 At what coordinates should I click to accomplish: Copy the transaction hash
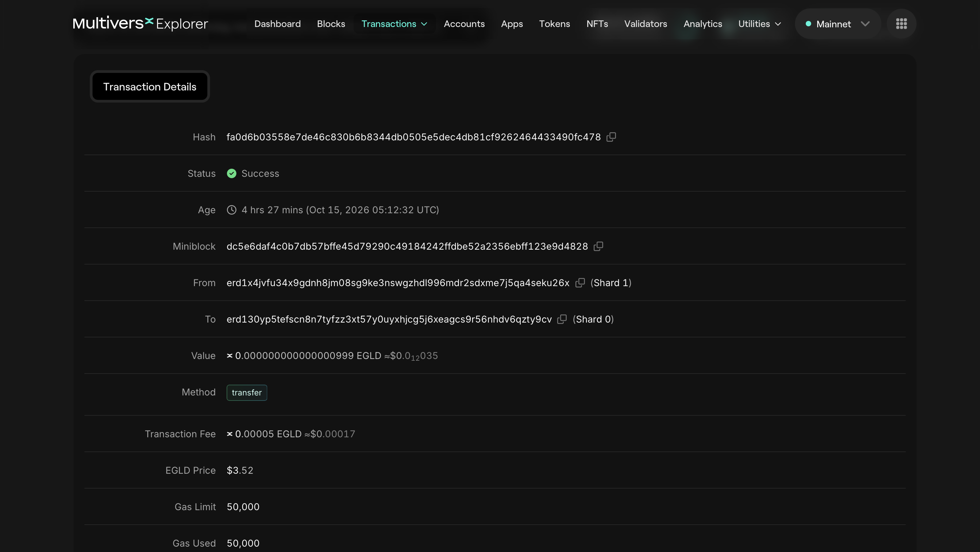(611, 137)
